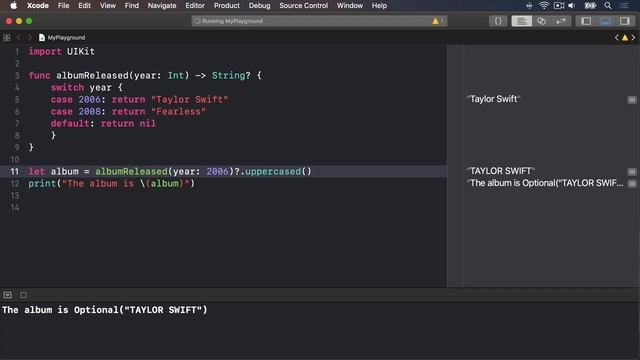
Task: Click the "Fearless" string literal
Action: click(178, 111)
